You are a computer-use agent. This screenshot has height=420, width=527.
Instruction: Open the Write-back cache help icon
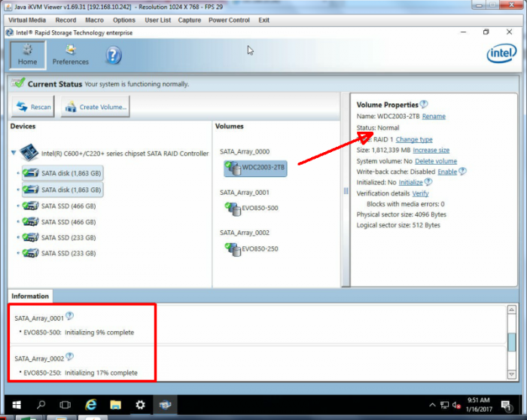click(462, 171)
